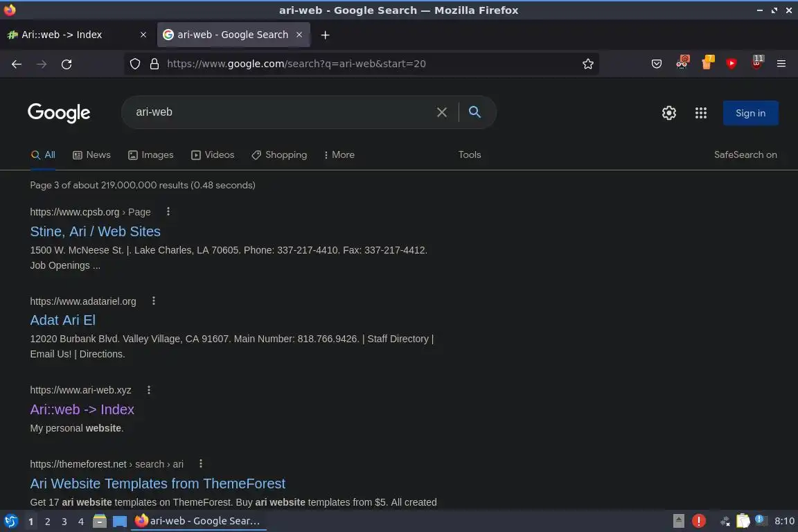The width and height of the screenshot is (798, 532).
Task: Open the taskbar start menu icon
Action: pos(10,521)
